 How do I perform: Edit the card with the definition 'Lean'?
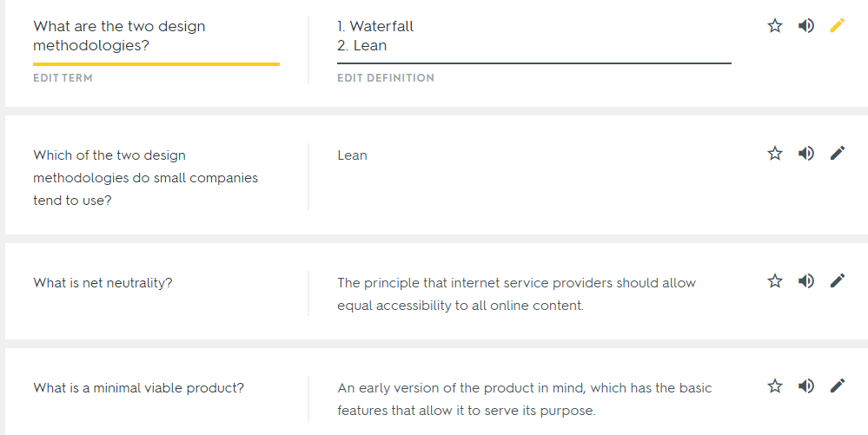tap(838, 154)
